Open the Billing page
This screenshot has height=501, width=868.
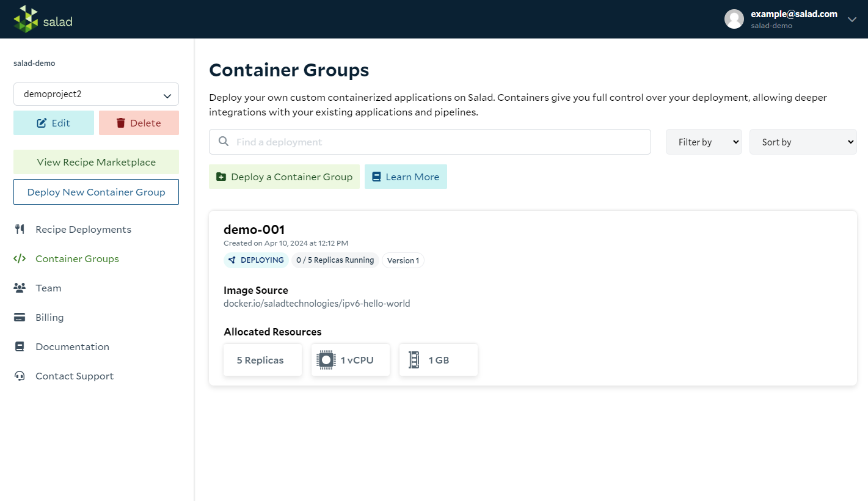pyautogui.click(x=49, y=317)
